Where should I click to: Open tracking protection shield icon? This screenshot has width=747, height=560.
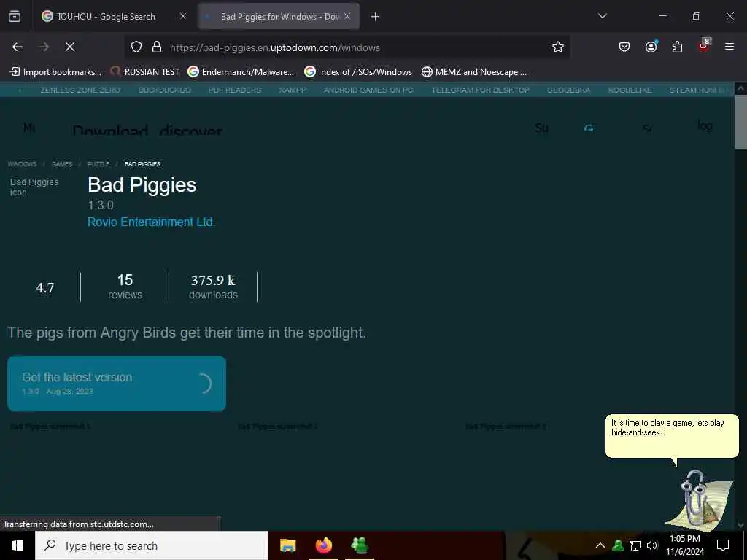[136, 47]
